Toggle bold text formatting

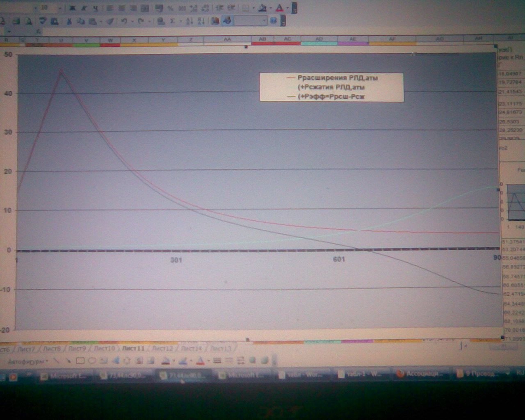[73, 8]
